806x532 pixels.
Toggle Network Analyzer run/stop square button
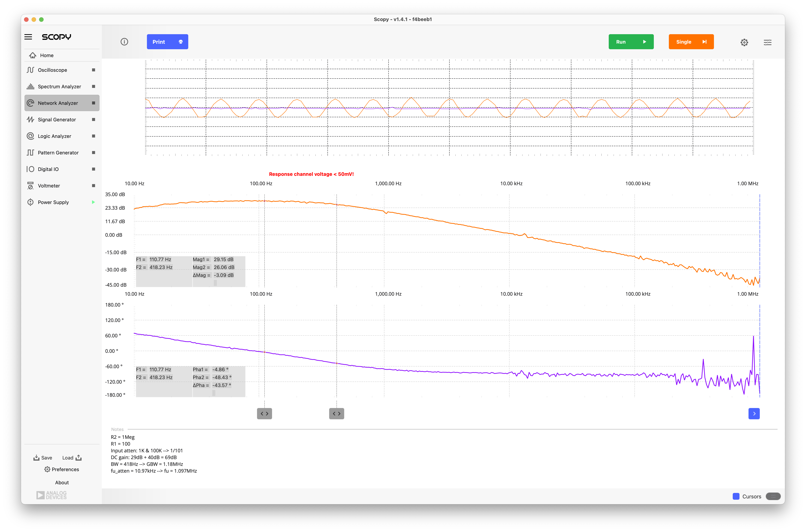click(x=93, y=103)
